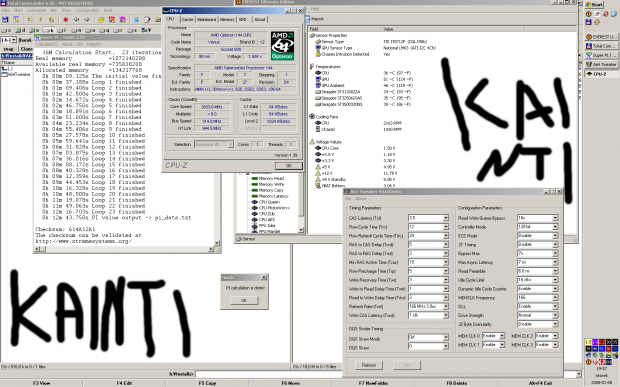Click OK in the PI calculation done dialog
Viewport: 620px width, 387px height.
pyautogui.click(x=244, y=300)
